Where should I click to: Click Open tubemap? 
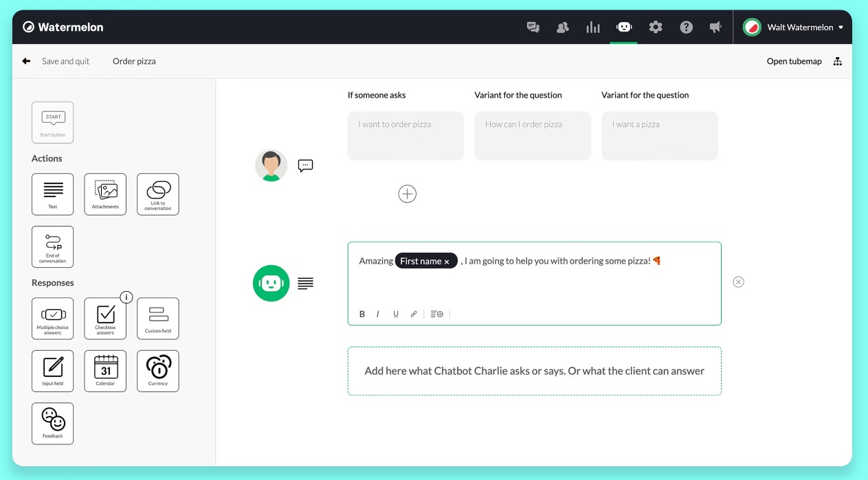tap(794, 61)
